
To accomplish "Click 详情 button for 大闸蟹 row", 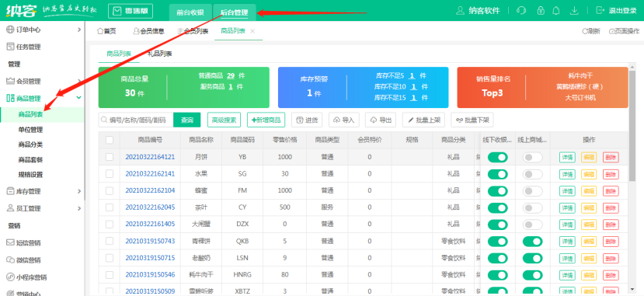I will click(567, 225).
